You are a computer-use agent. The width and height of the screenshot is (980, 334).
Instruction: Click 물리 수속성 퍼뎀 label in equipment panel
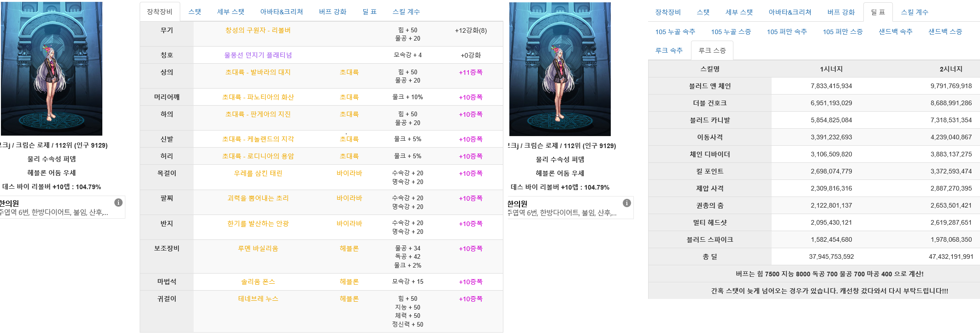click(x=52, y=159)
